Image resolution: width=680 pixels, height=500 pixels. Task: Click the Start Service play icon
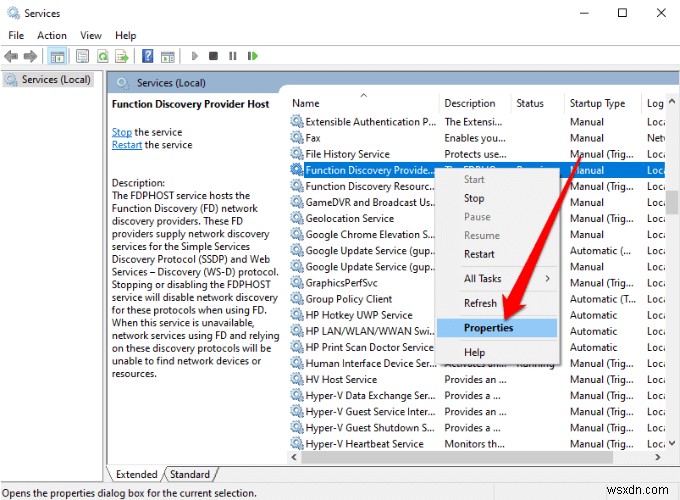(x=194, y=56)
